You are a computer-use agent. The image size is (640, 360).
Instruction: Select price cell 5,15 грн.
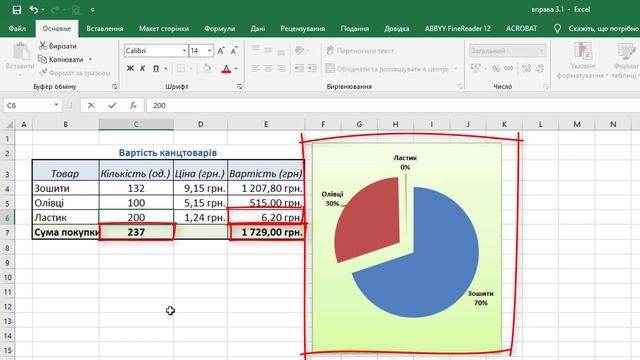pos(200,203)
